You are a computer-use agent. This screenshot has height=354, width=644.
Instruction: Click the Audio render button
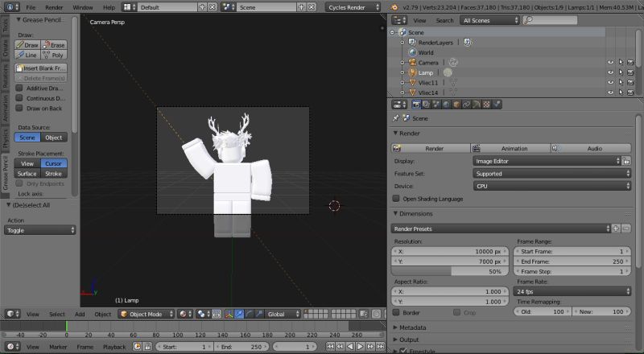tap(591, 148)
